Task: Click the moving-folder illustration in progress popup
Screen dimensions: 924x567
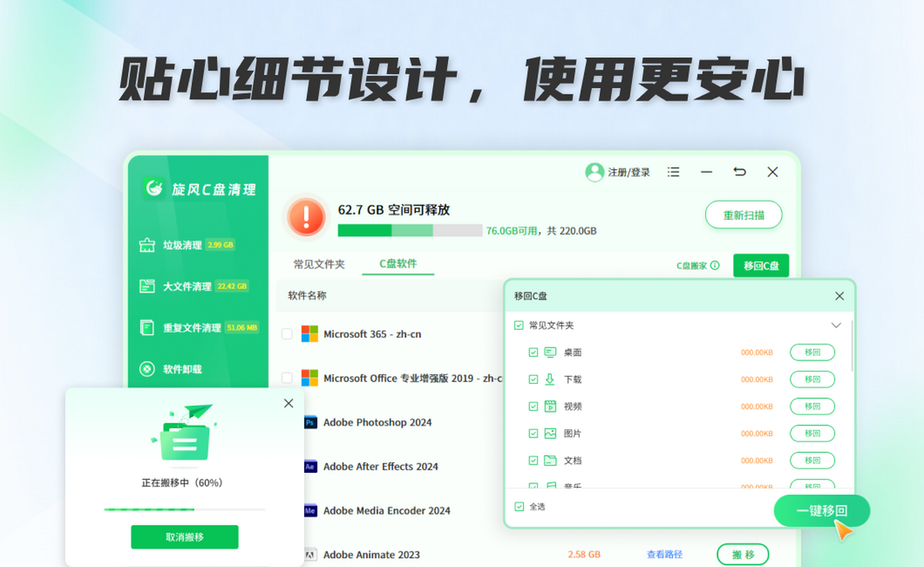Action: point(183,435)
